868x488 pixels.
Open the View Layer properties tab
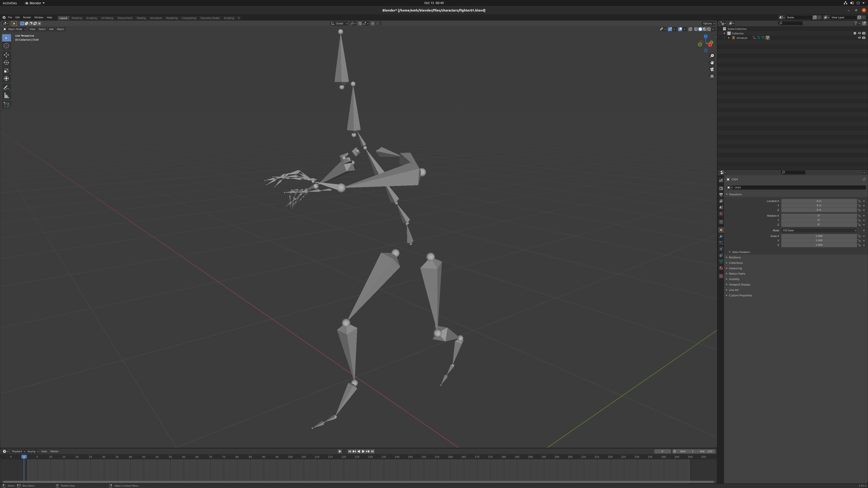[721, 201]
